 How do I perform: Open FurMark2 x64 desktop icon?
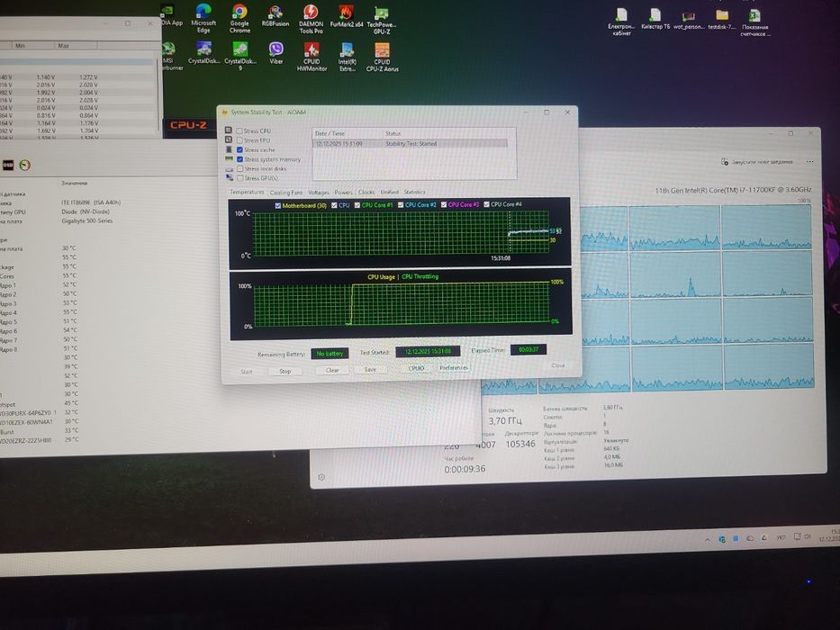(x=346, y=16)
